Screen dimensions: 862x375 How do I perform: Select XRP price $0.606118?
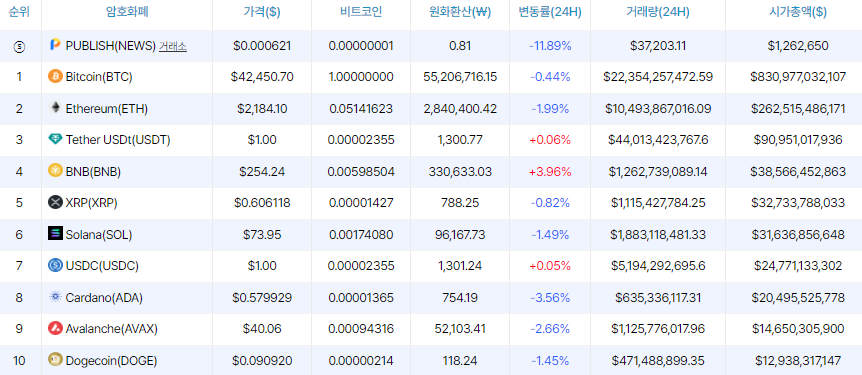coord(262,203)
